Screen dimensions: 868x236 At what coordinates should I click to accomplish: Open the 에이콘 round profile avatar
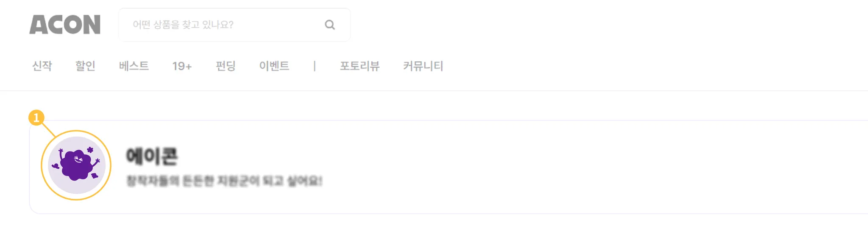[x=76, y=165]
